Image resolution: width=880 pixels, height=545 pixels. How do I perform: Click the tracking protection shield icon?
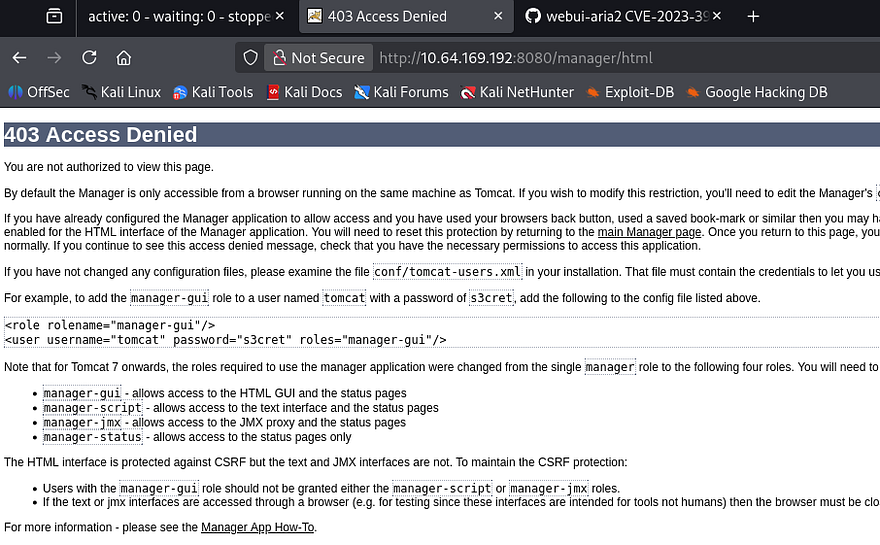click(x=252, y=58)
